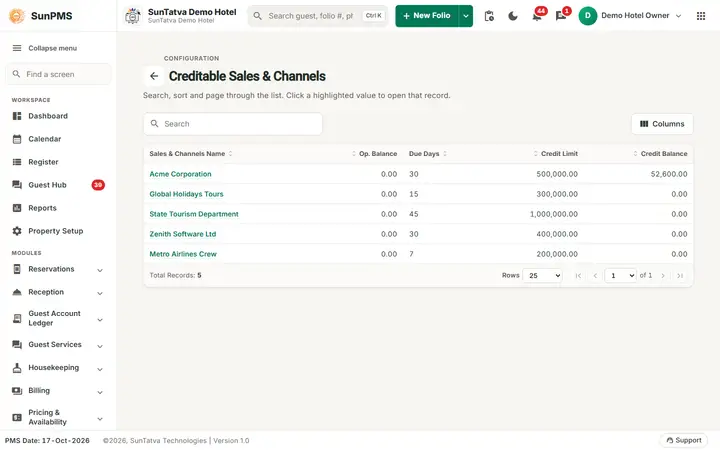Expand the Pricing & Availability module
This screenshot has width=720, height=450.
coord(100,419)
